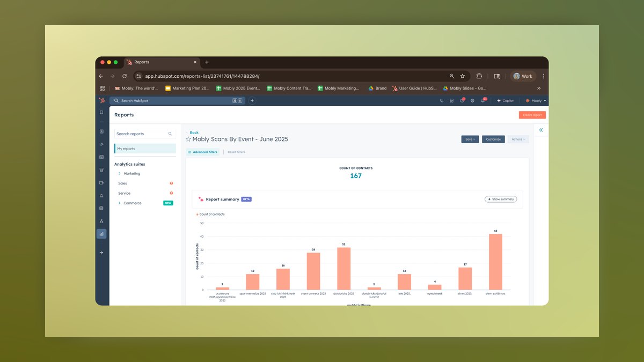The image size is (644, 362).
Task: Toggle Count of contacts legend item
Action: point(210,214)
